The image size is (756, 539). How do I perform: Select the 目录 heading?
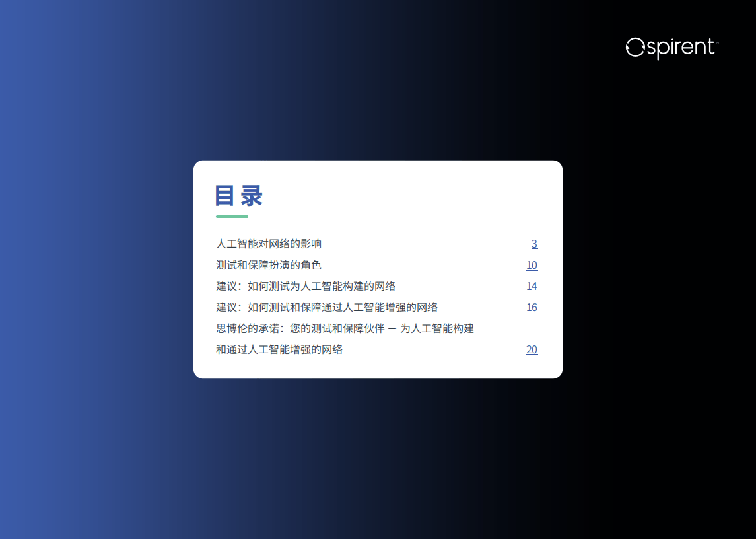point(238,196)
